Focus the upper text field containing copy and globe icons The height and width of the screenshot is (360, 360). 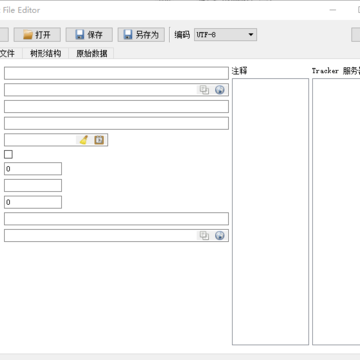tap(116, 90)
